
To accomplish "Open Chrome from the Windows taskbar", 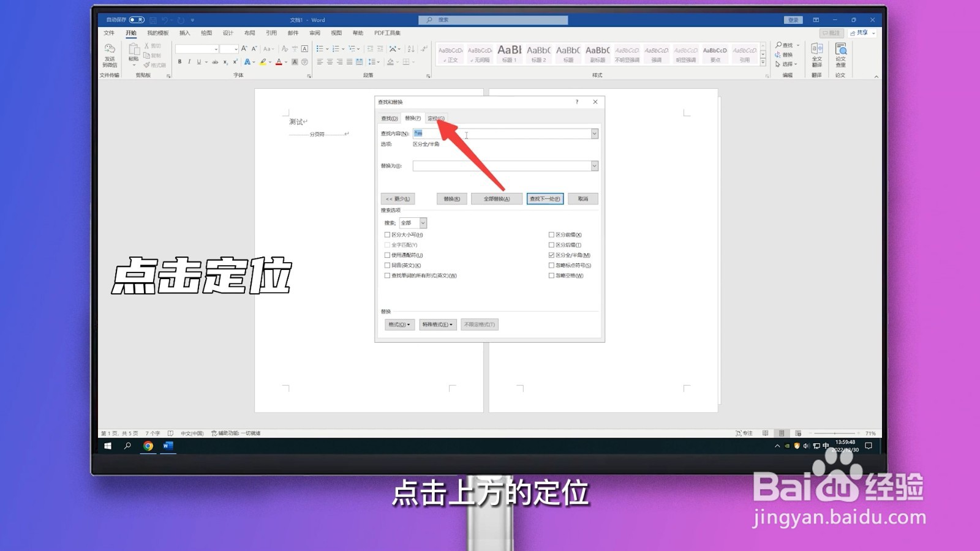I will click(x=148, y=446).
